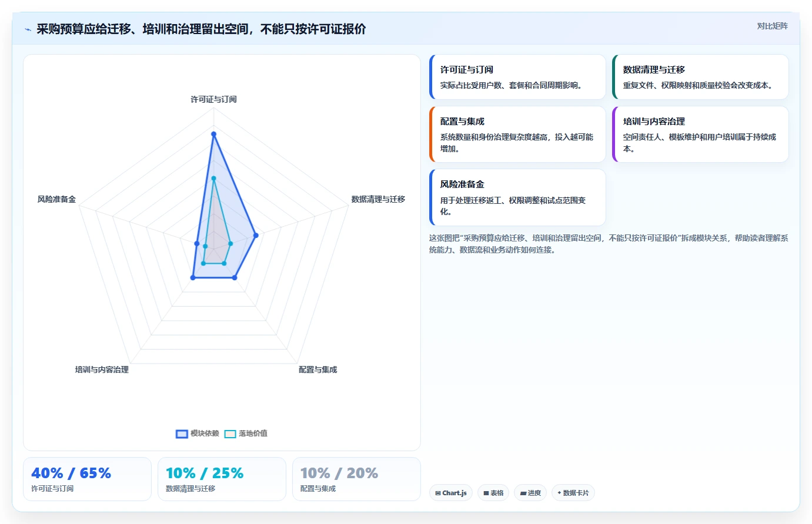The width and height of the screenshot is (812, 524).
Task: Click the blue data point on 培训与内容治理 axis
Action: point(193,277)
